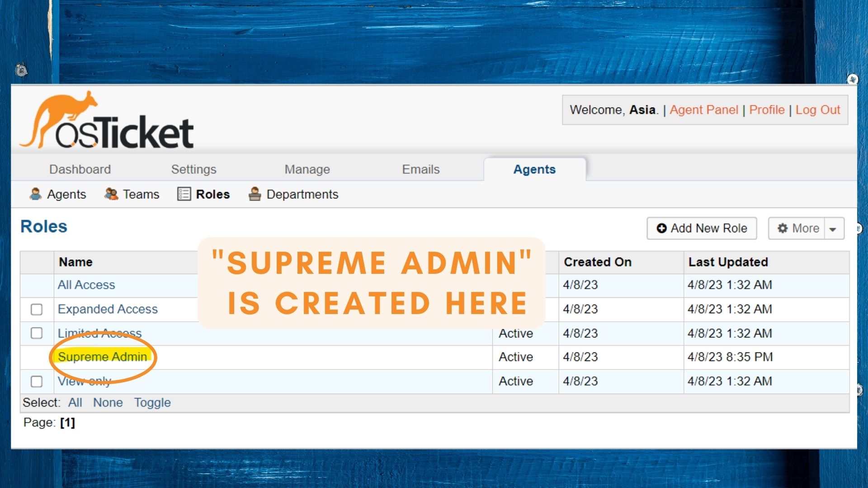Click the Teams group icon
Viewport: 868px width, 488px height.
pyautogui.click(x=111, y=194)
